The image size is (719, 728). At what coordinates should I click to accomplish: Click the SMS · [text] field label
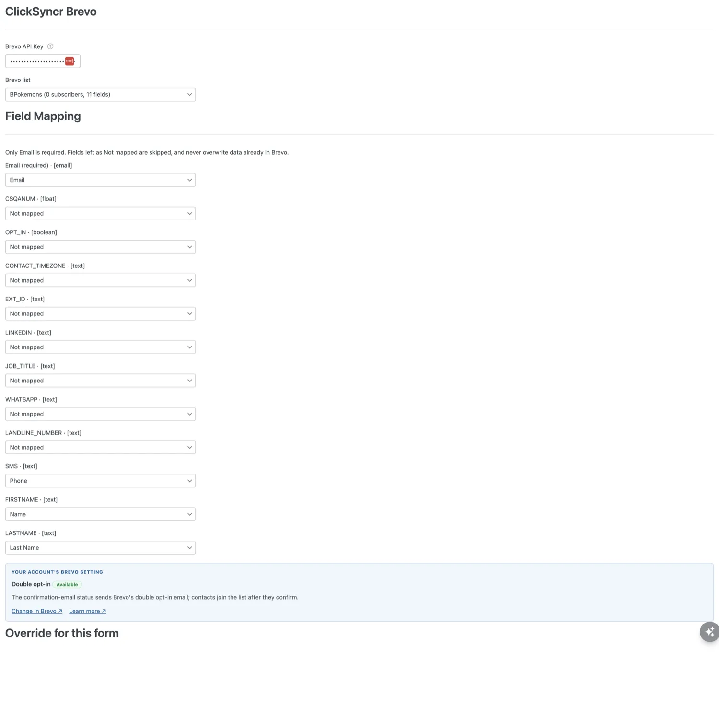point(21,466)
